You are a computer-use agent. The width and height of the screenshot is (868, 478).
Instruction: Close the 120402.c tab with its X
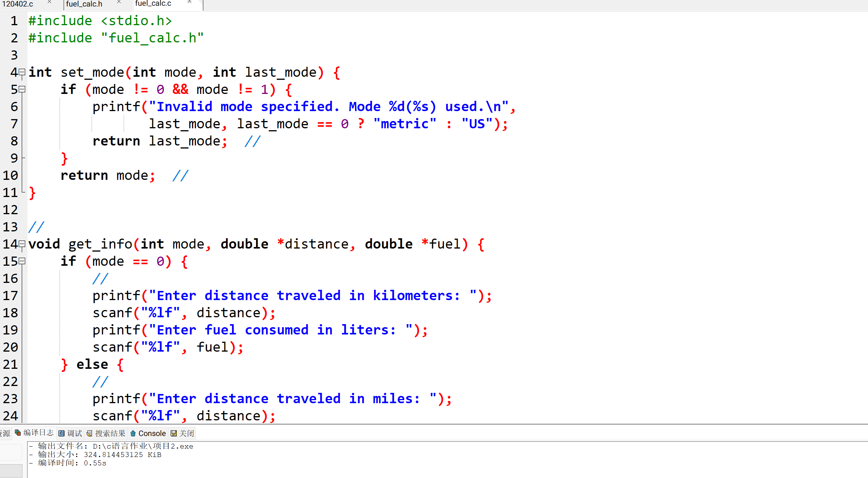coord(50,2)
